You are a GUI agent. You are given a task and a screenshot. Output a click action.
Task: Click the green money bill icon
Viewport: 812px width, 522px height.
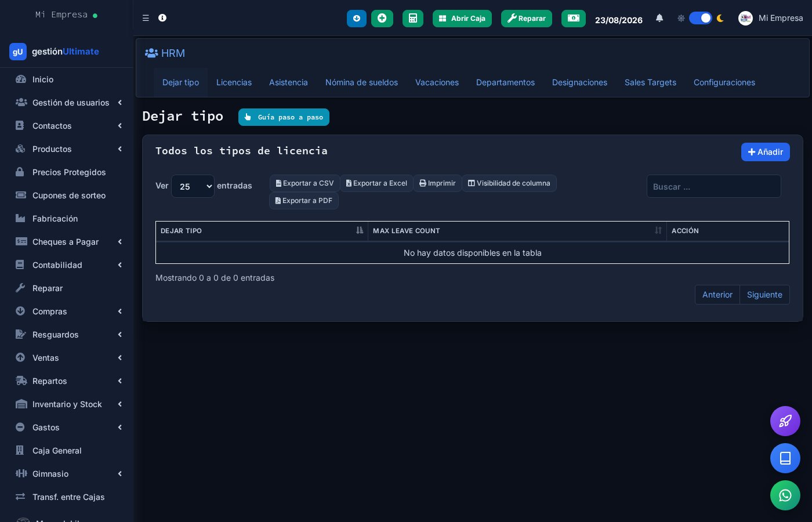coord(574,19)
